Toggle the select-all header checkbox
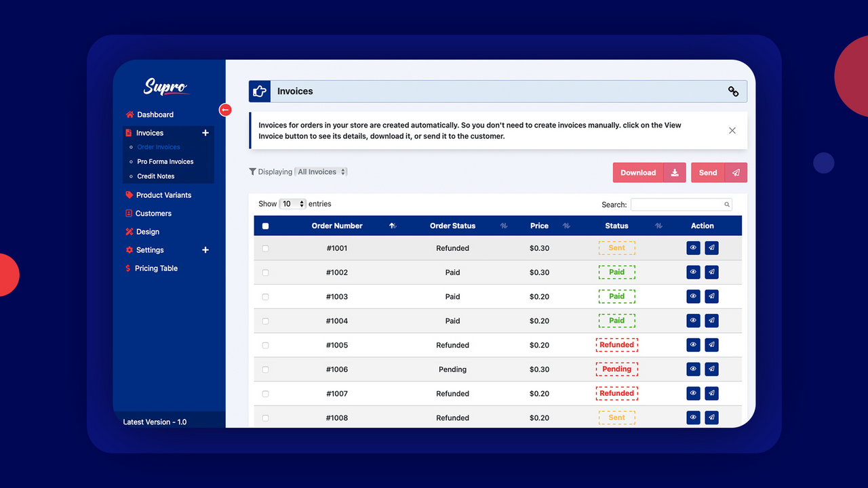 click(265, 226)
